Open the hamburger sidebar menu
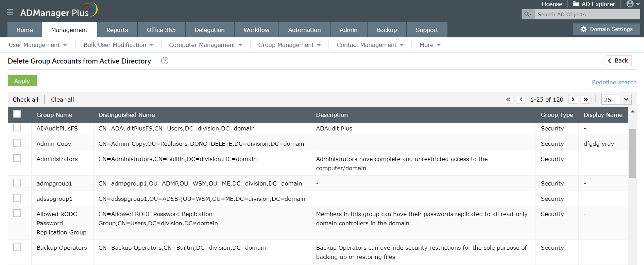This screenshot has height=265, width=644. coord(10,13)
